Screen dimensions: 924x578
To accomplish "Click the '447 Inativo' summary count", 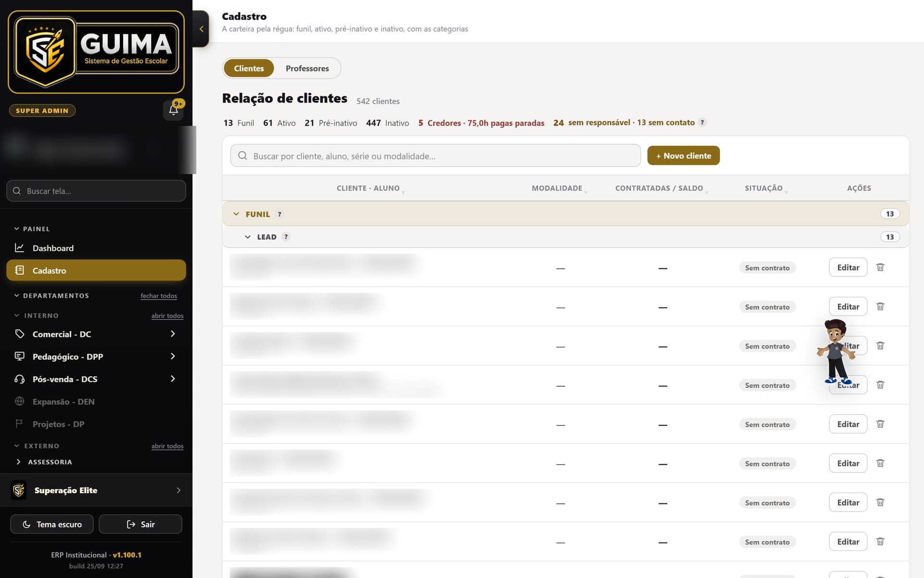I will coord(387,123).
